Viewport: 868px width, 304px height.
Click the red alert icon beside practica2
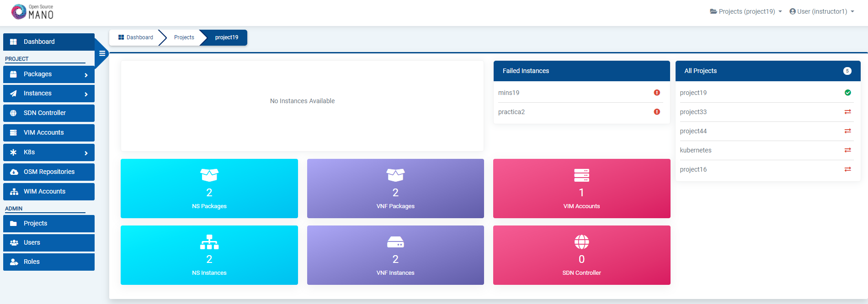[656, 112]
